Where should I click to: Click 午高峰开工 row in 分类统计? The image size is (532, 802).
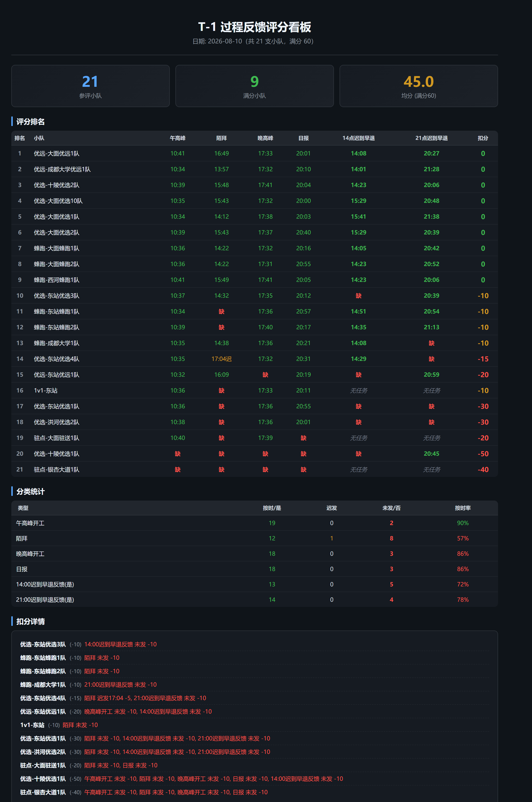click(x=254, y=523)
